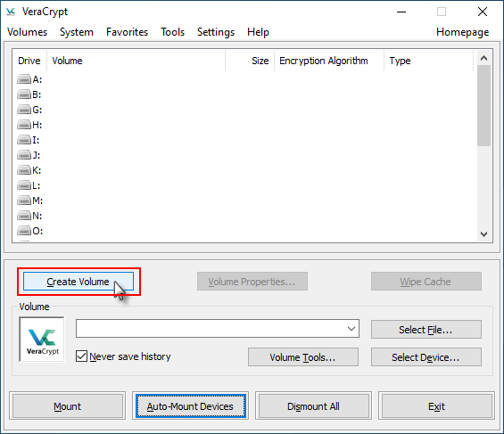504x434 pixels.
Task: Click the drive list scrollbar thumb
Action: (x=483, y=106)
